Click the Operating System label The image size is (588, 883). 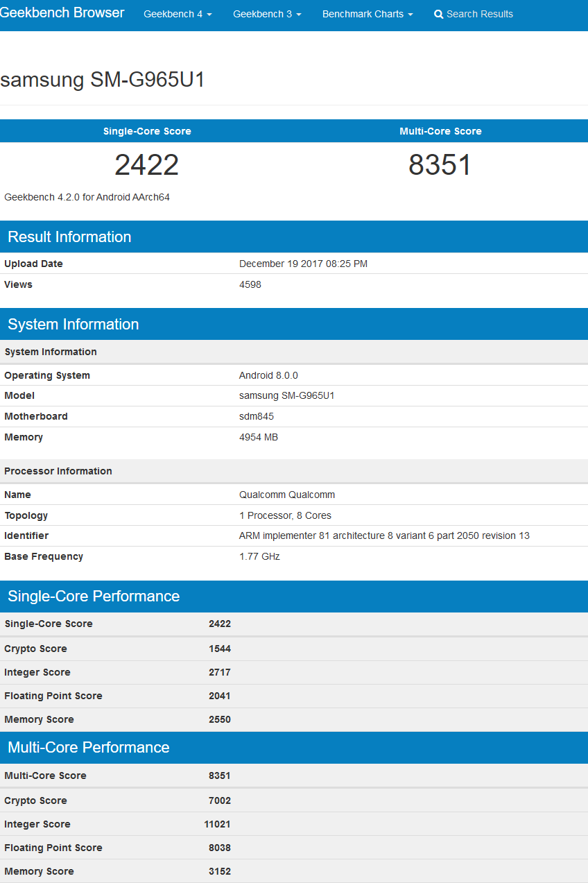coord(47,375)
